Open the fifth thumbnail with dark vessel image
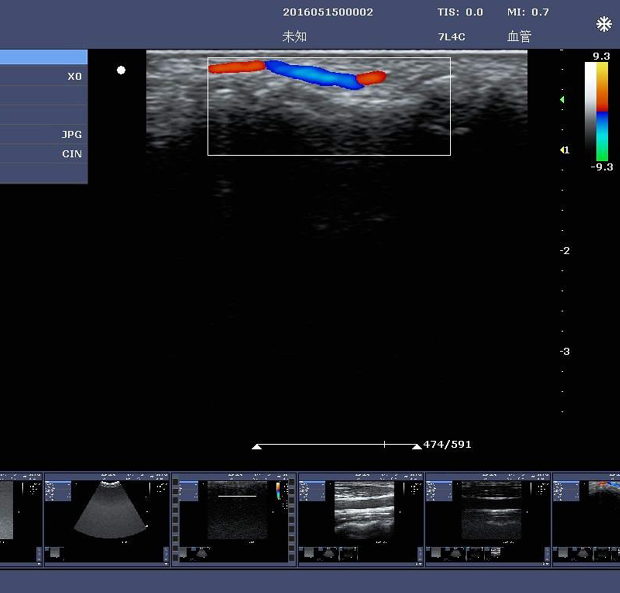 pyautogui.click(x=488, y=519)
